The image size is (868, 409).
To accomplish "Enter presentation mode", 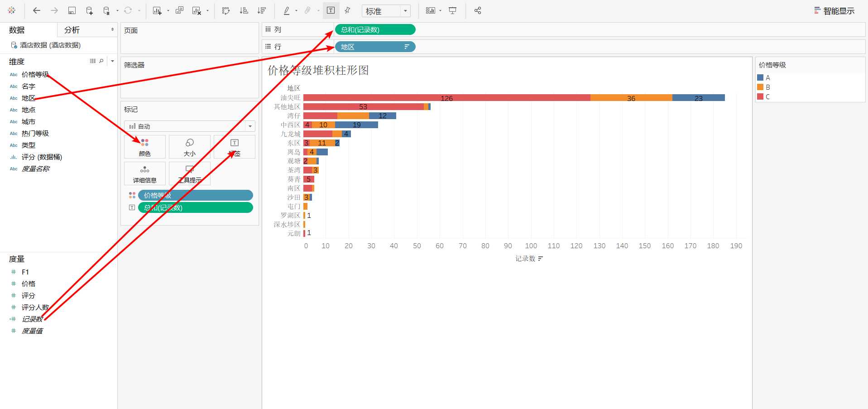I will pos(452,10).
